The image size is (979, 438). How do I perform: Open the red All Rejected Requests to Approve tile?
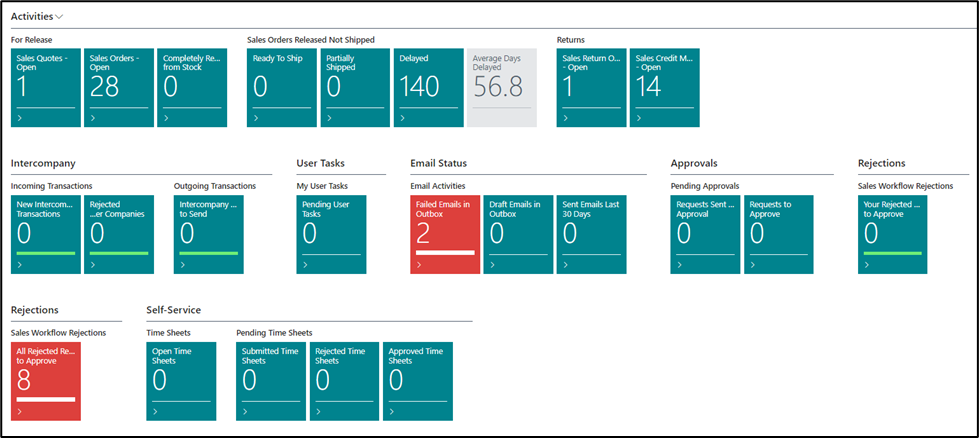point(46,381)
